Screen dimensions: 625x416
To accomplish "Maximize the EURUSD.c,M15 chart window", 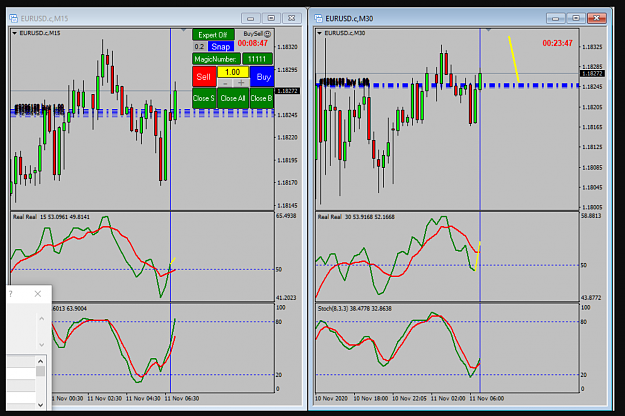I will click(x=271, y=18).
